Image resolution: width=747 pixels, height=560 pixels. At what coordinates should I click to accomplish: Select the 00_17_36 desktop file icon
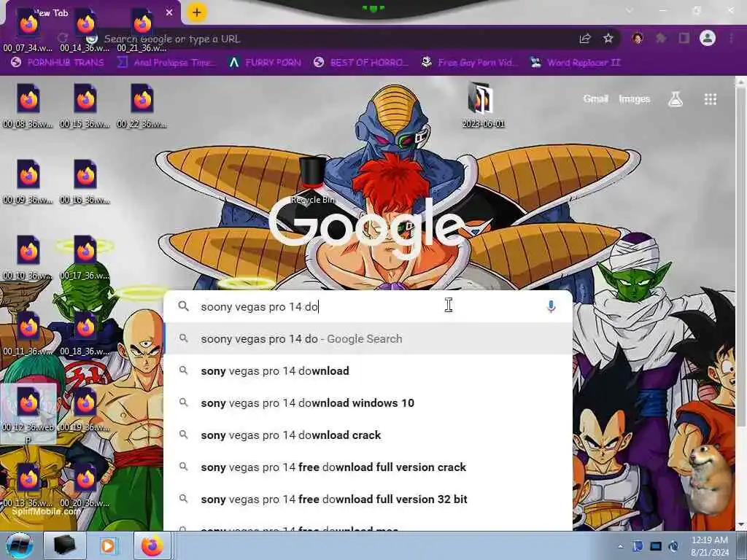point(85,257)
